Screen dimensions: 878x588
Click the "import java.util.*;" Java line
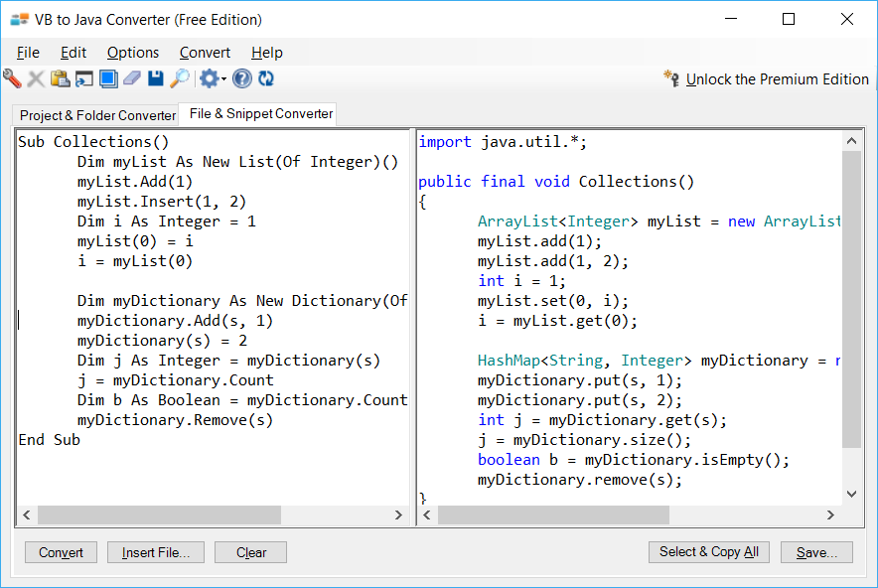click(503, 142)
